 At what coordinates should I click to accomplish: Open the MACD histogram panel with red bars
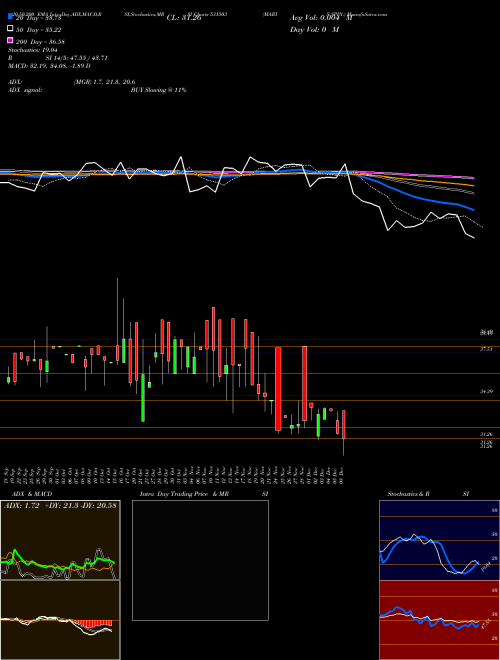(x=60, y=620)
